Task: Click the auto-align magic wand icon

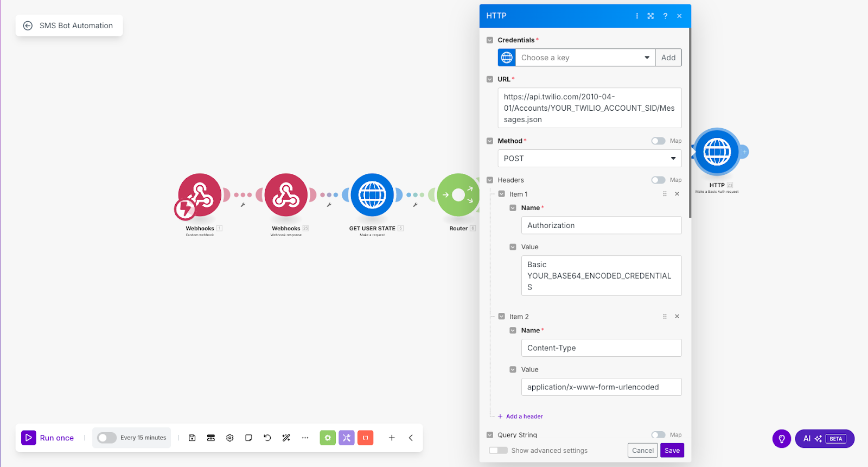Action: [286, 438]
